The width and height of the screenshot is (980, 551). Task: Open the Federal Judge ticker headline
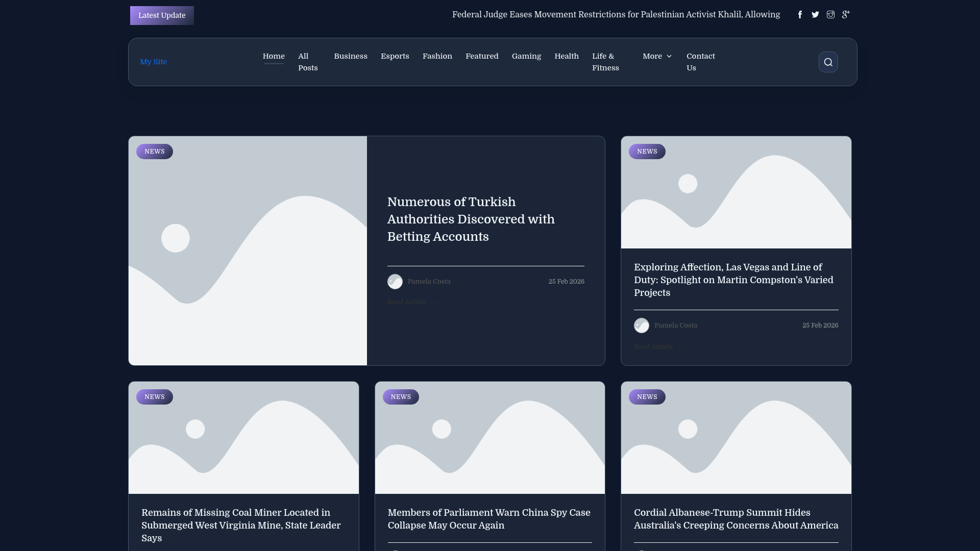tap(616, 14)
